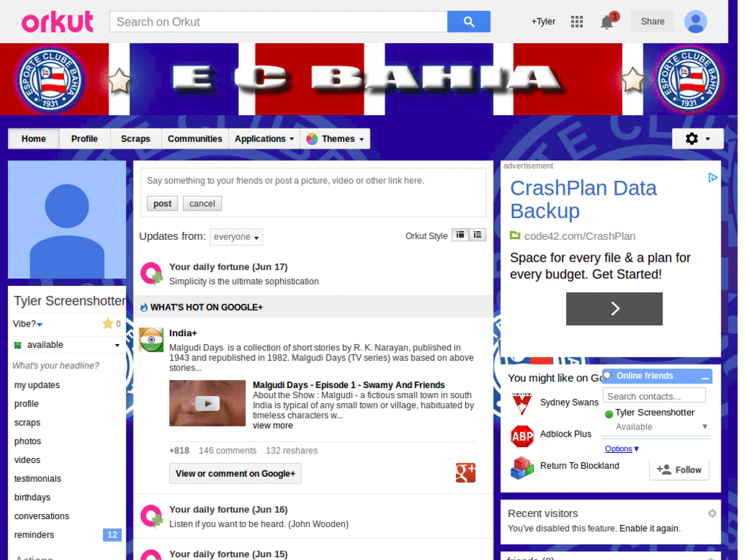Open the Profile tab

[x=85, y=139]
